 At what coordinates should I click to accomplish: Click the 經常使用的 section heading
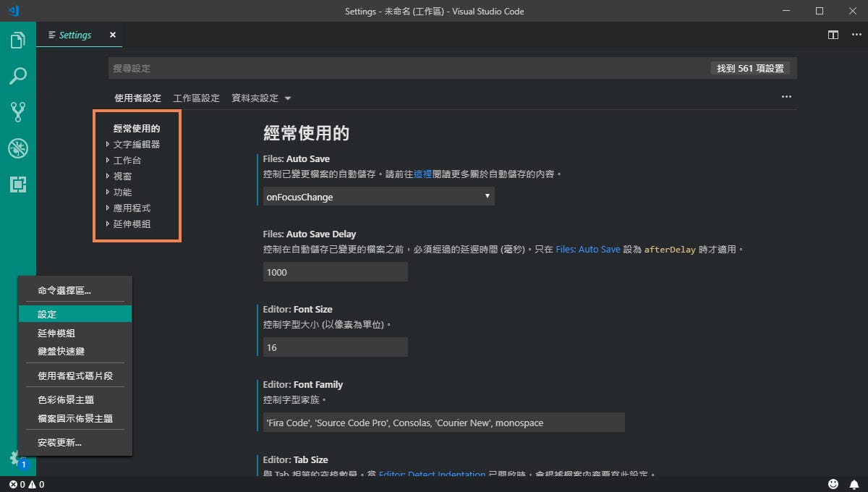tap(307, 133)
